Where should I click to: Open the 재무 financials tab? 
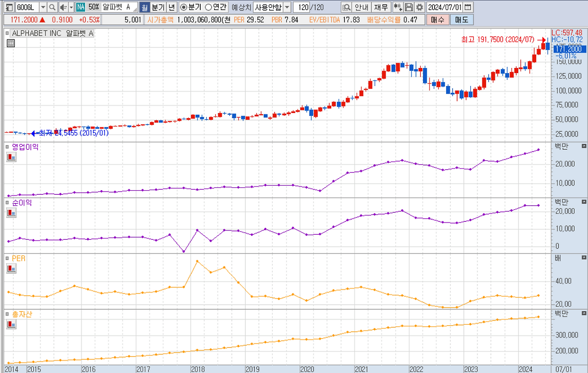tap(381, 7)
